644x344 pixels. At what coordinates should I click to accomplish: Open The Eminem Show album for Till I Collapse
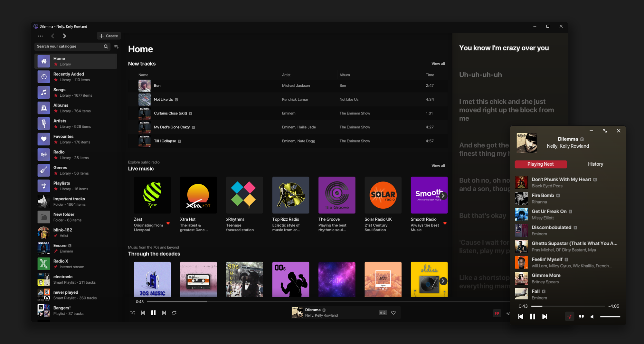click(355, 141)
